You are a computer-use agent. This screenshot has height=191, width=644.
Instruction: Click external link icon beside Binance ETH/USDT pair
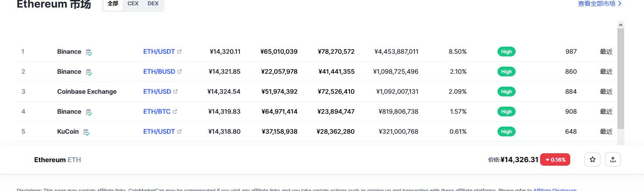click(x=179, y=52)
